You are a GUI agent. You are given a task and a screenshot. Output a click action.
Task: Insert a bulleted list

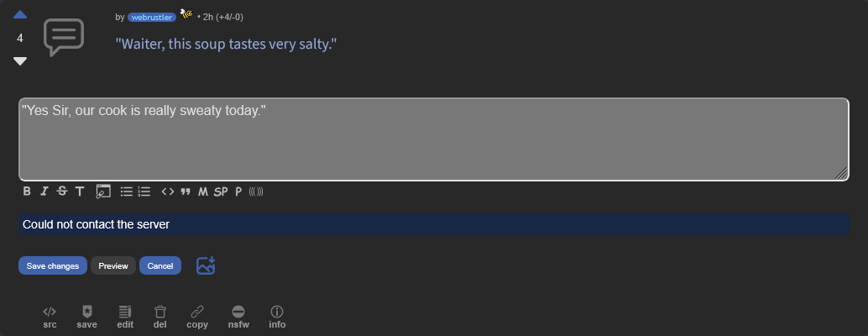(127, 192)
